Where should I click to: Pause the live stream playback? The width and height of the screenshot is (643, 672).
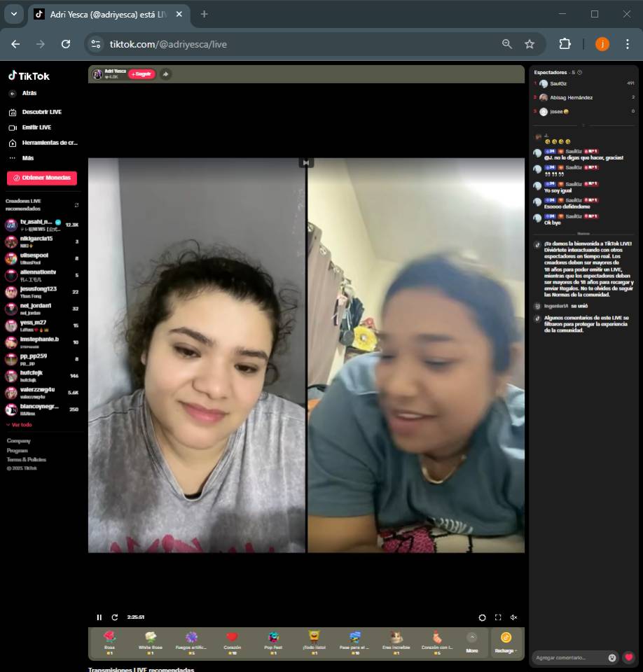point(99,617)
